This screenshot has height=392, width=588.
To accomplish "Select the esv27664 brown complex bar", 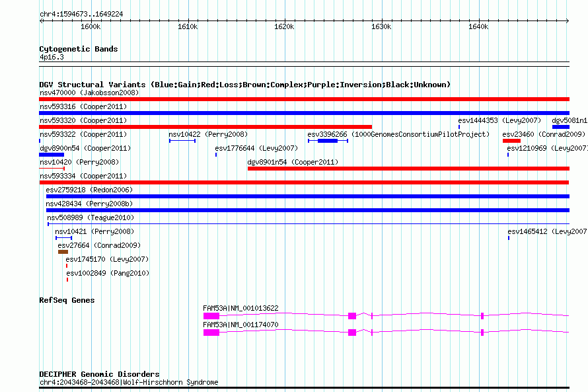I will (63, 252).
